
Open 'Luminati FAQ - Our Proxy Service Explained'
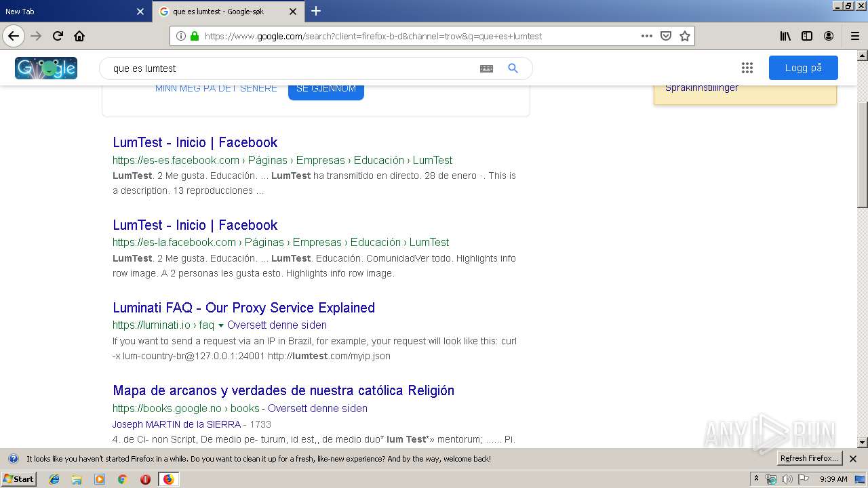click(243, 308)
